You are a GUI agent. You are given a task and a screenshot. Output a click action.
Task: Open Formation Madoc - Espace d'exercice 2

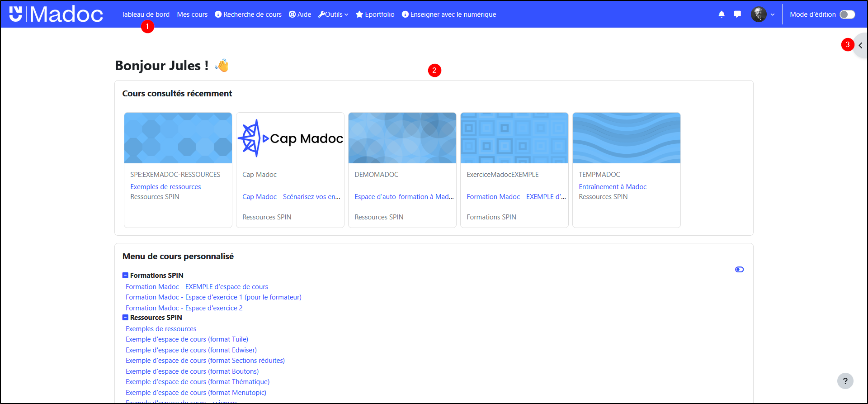click(x=184, y=308)
